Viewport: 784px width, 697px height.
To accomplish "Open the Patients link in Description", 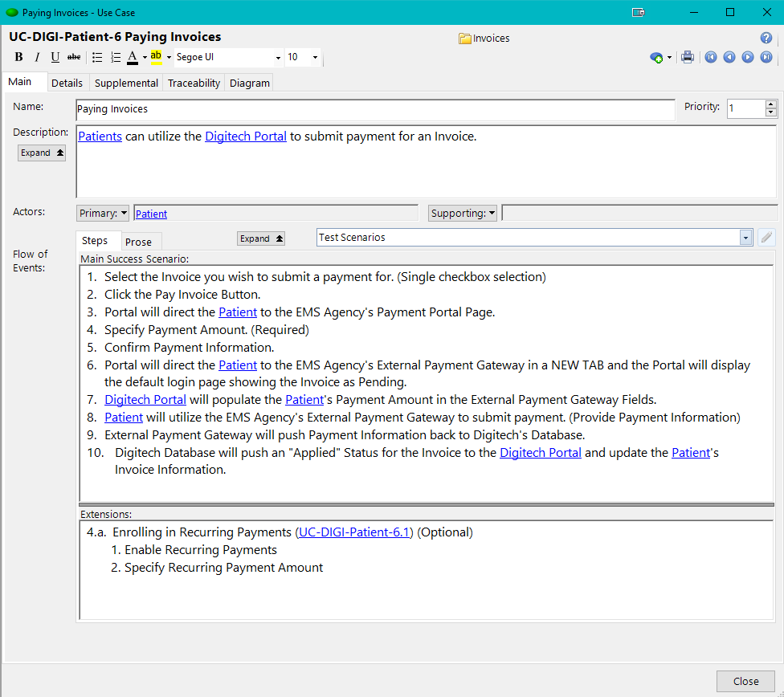I will point(100,137).
